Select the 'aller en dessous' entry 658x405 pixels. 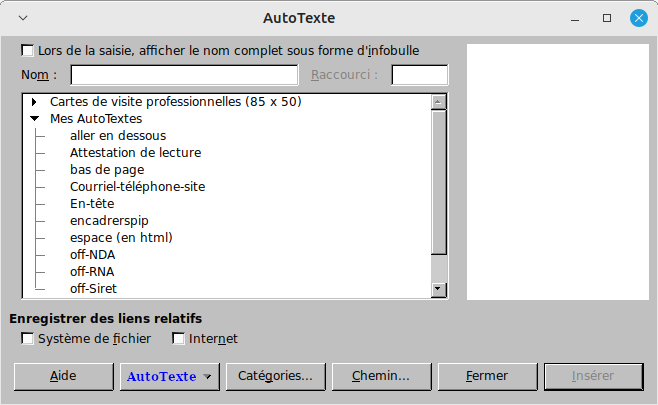coord(118,136)
